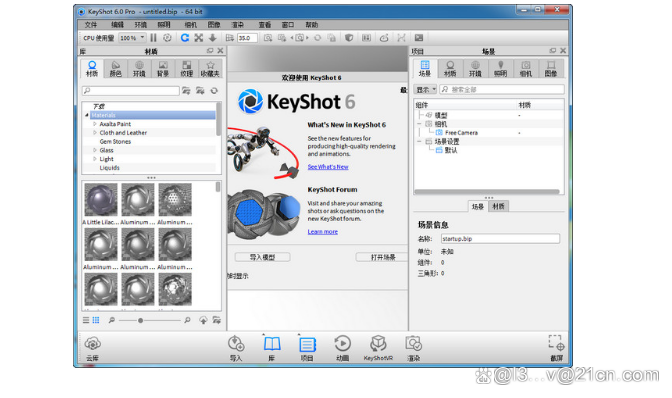The height and width of the screenshot is (398, 672).
Task: Open the 图像 tab in project panel
Action: point(551,69)
